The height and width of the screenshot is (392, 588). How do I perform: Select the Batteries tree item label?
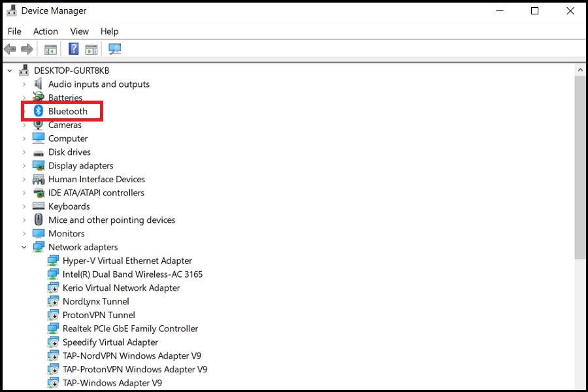pyautogui.click(x=65, y=97)
